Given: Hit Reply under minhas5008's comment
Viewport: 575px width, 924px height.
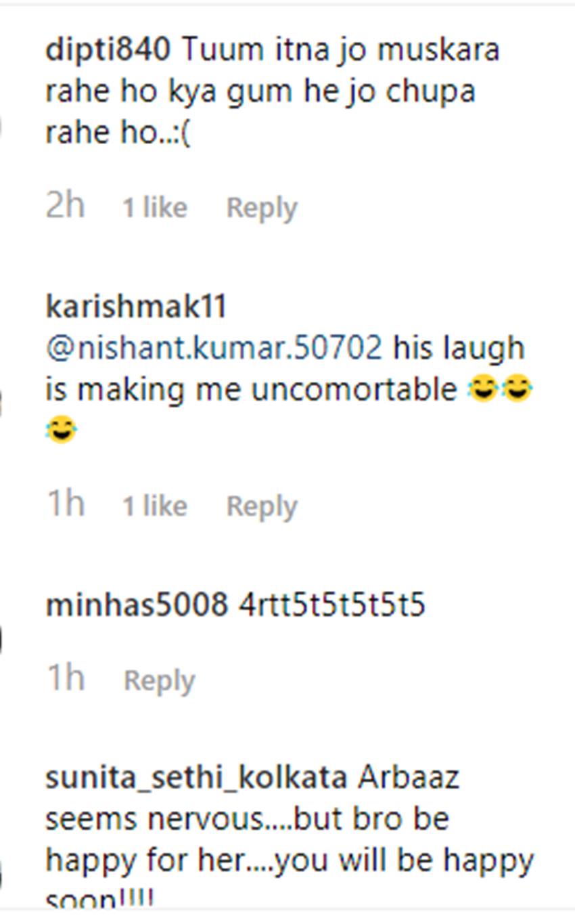Looking at the screenshot, I should pos(160,680).
